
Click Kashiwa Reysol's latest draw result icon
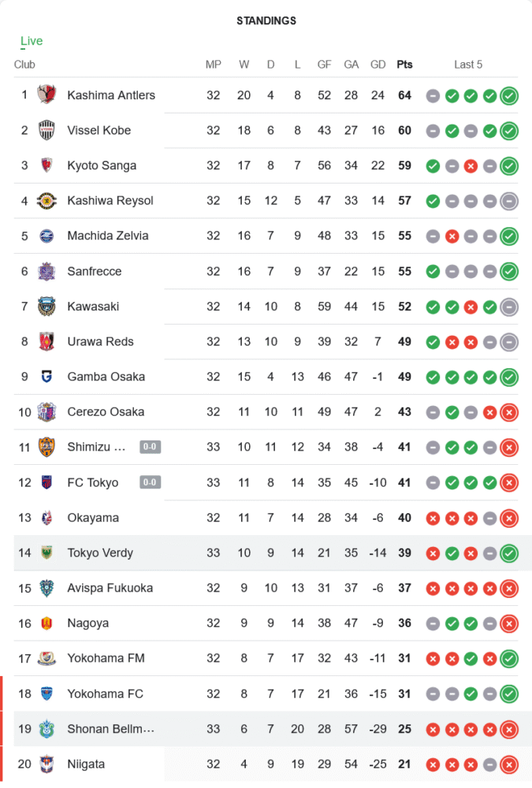(x=509, y=201)
